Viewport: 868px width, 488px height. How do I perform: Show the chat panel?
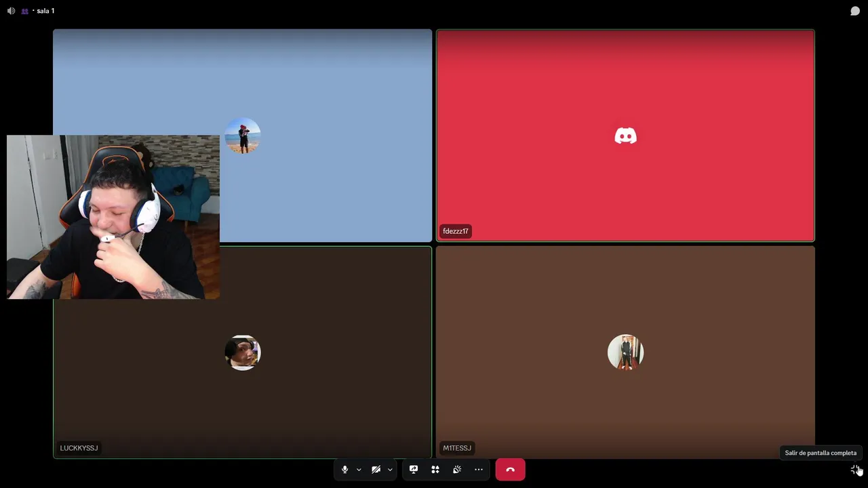point(855,11)
